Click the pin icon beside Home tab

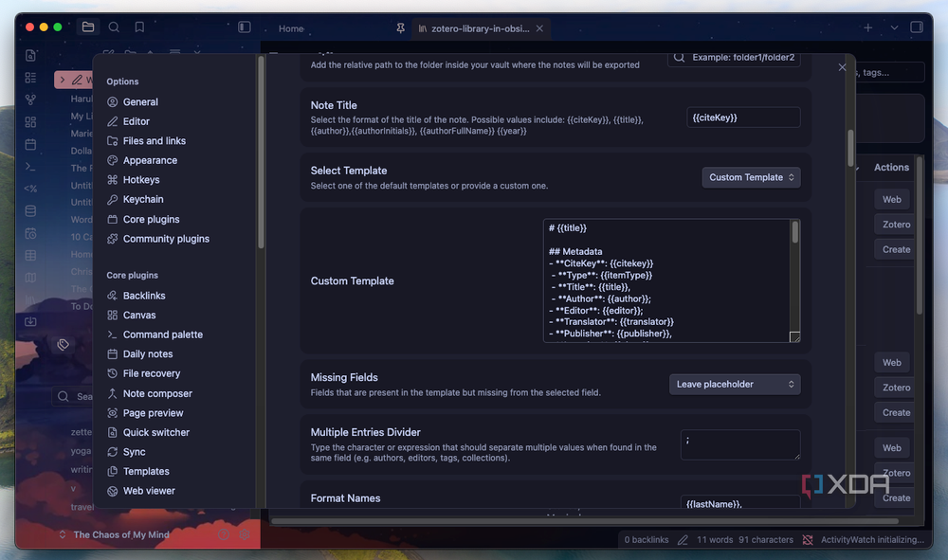400,28
